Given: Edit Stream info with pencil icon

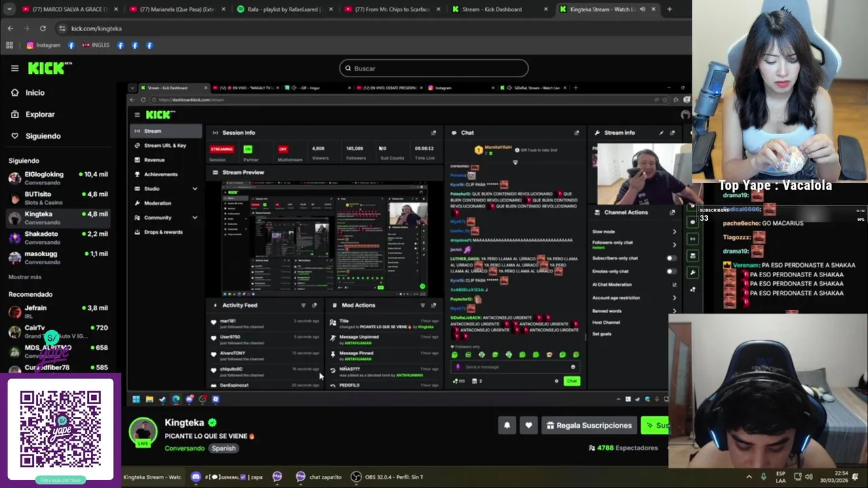Looking at the screenshot, I should (661, 133).
